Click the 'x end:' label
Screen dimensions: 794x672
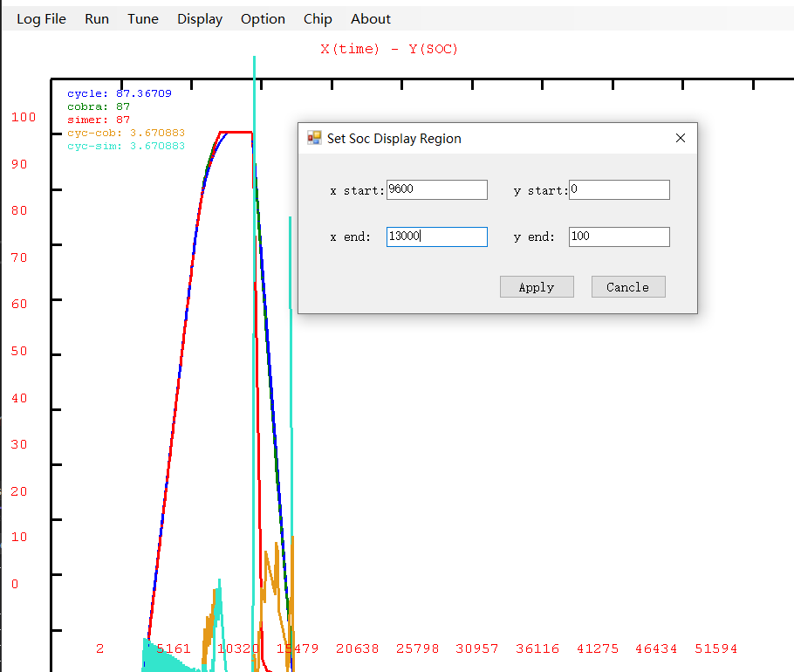351,237
